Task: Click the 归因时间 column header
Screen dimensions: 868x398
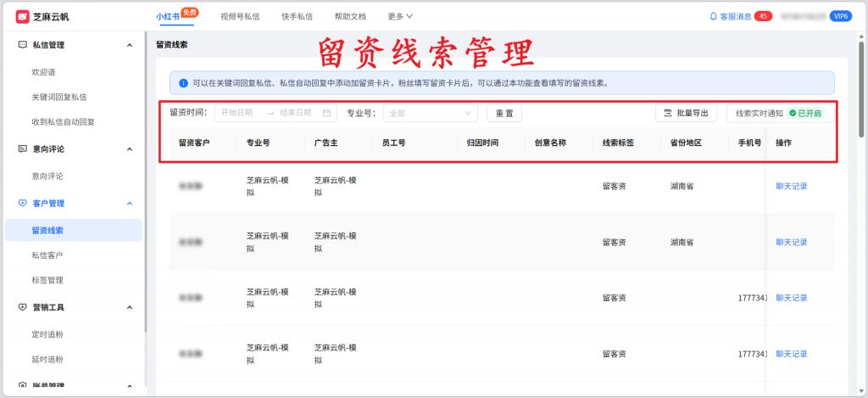Action: (482, 143)
